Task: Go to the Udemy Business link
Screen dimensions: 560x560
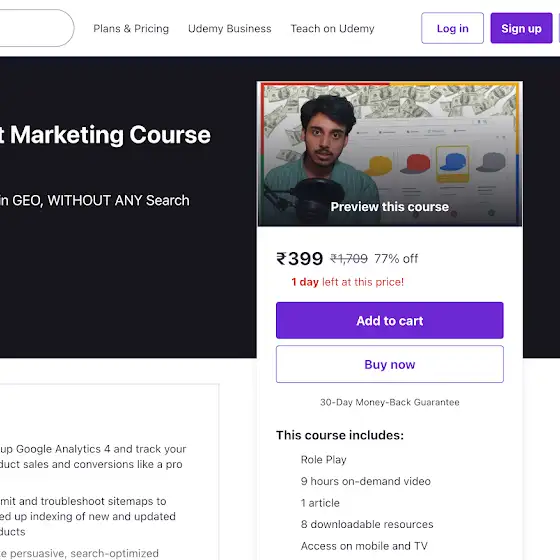Action: (230, 29)
